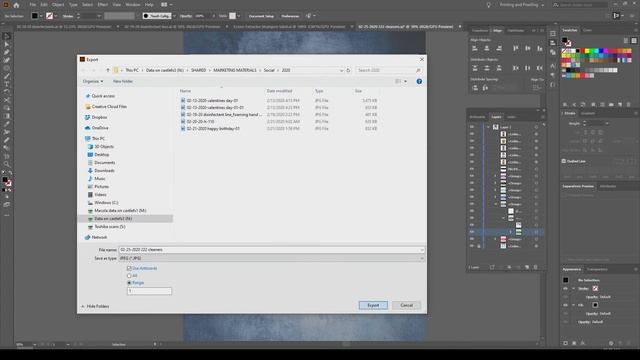Image resolution: width=640 pixels, height=360 pixels.
Task: Click the discovery lightbulb icon in top bar
Action: [488, 5]
